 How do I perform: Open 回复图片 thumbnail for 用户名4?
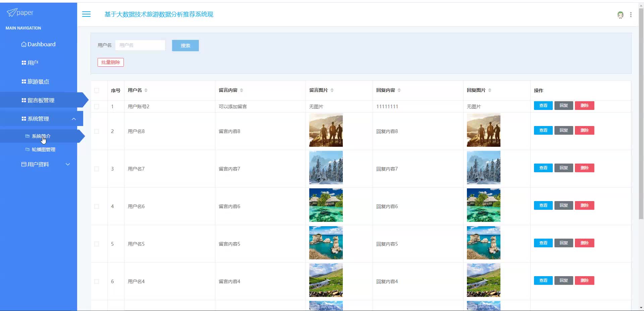pos(484,280)
